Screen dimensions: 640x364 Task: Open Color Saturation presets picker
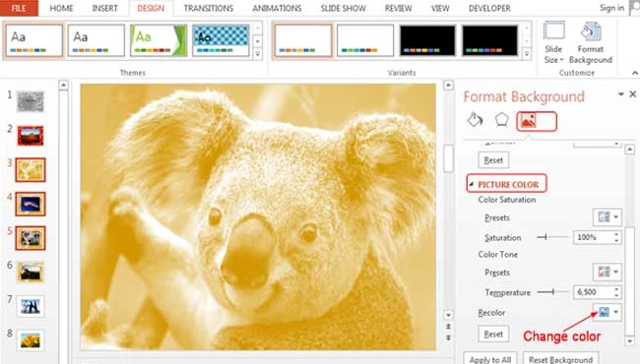[x=608, y=216]
